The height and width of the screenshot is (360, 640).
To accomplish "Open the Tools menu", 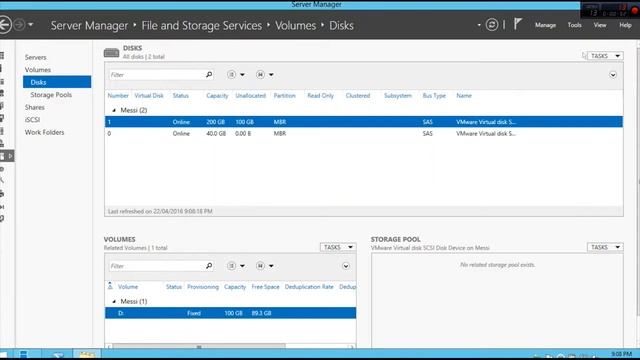I will 574,25.
